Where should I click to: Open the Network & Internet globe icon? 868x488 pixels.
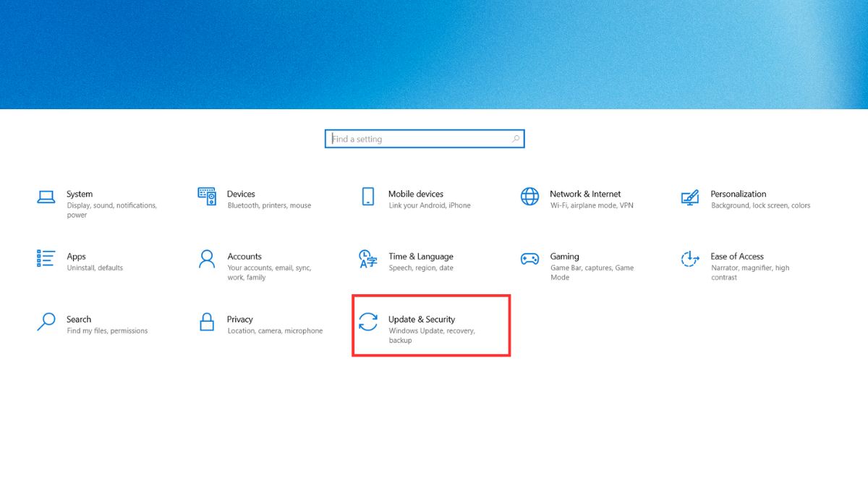coord(529,197)
